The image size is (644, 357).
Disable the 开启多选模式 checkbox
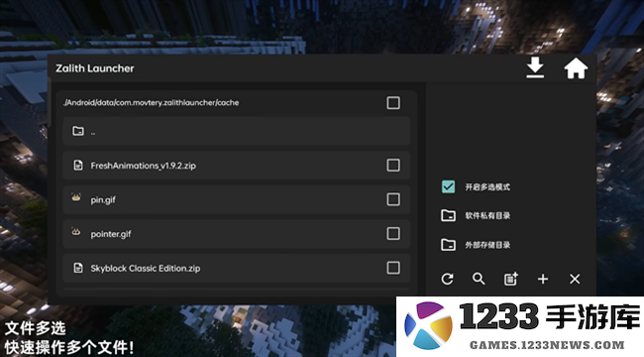point(448,186)
